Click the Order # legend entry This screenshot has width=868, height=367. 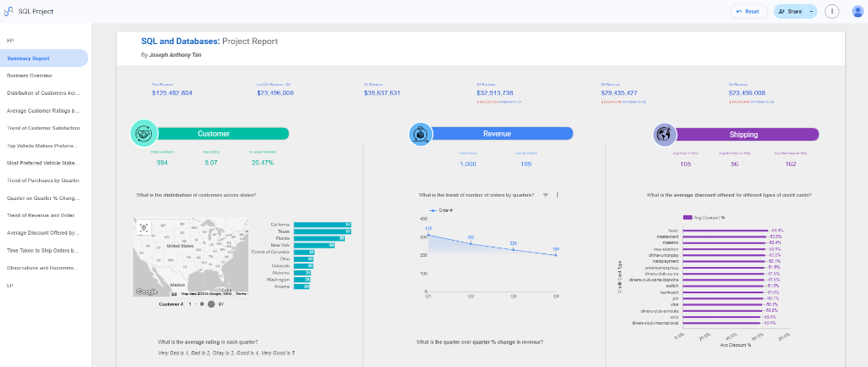click(x=442, y=210)
